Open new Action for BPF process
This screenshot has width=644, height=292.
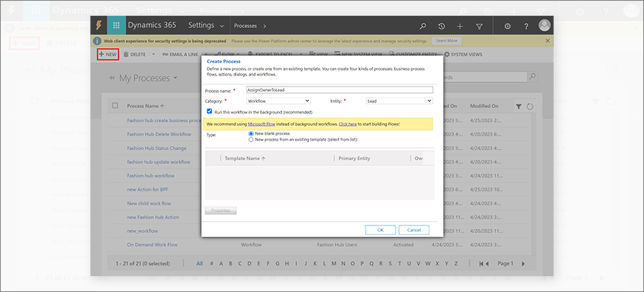[149, 190]
